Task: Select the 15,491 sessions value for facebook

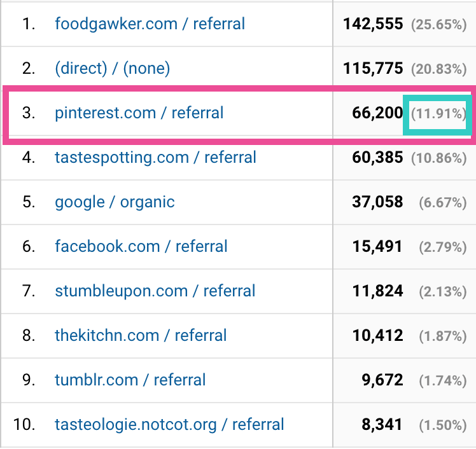Action: pos(377,246)
